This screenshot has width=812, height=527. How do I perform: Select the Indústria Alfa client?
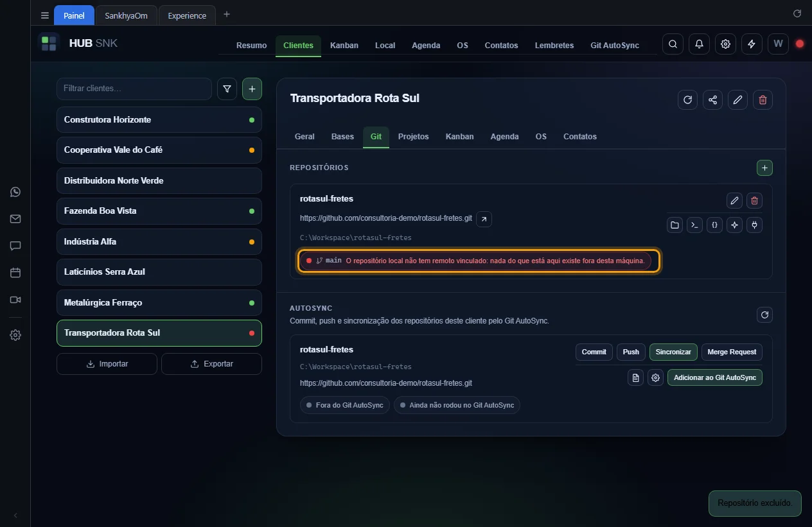159,241
